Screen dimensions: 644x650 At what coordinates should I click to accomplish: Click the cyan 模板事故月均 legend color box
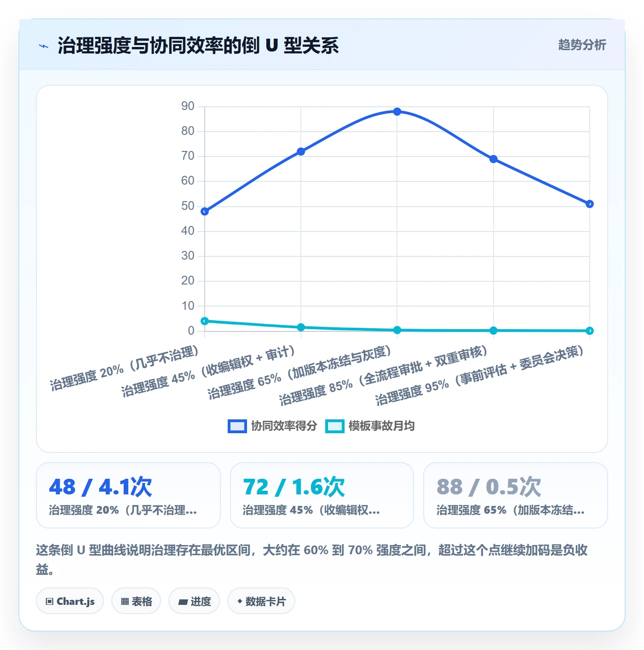point(335,426)
